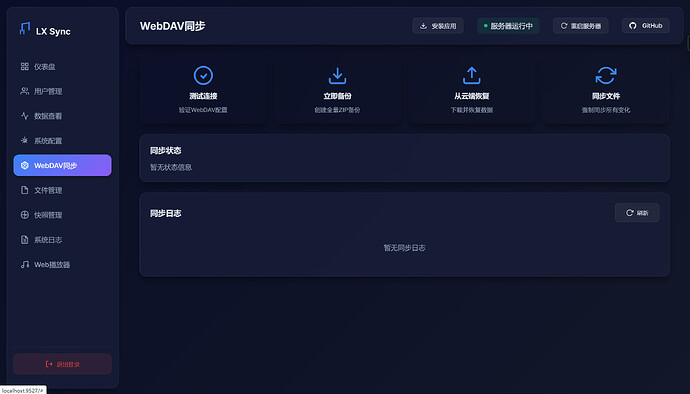Click the 从云端恢复 card
Viewport: 690px width, 394px height.
click(472, 90)
